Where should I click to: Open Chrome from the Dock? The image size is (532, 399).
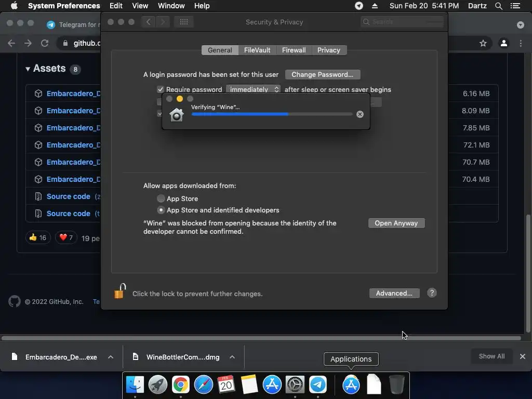point(180,384)
